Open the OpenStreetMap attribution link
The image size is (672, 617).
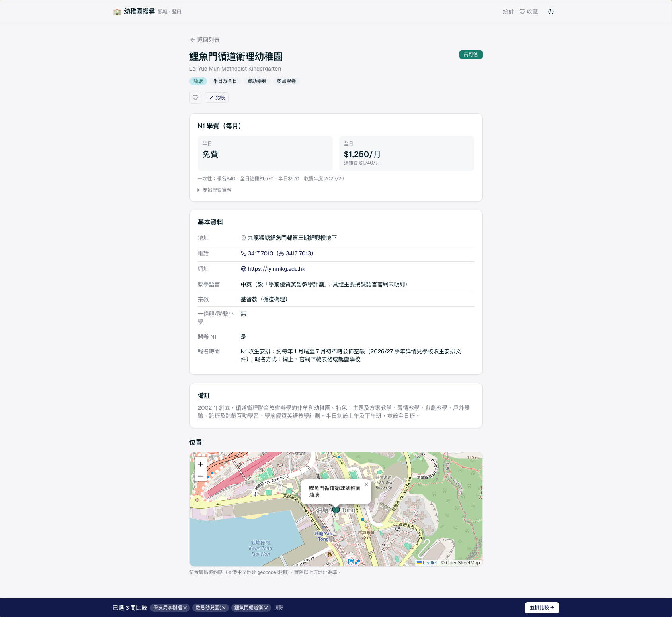(463, 563)
